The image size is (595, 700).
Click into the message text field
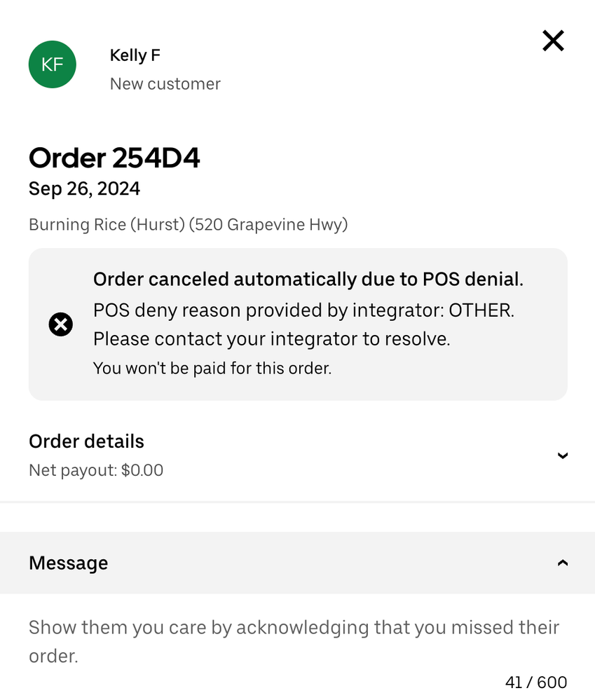294,640
